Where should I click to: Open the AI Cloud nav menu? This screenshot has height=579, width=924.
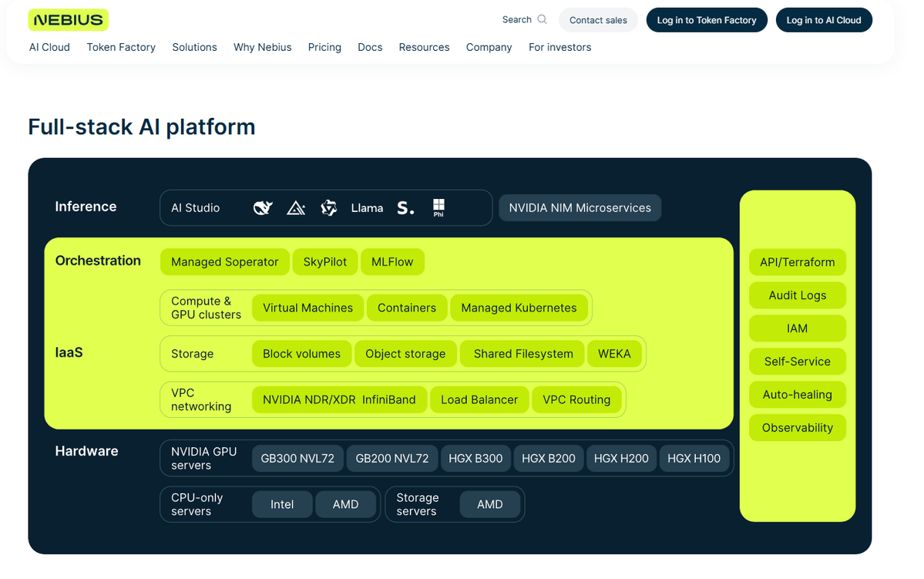(49, 47)
